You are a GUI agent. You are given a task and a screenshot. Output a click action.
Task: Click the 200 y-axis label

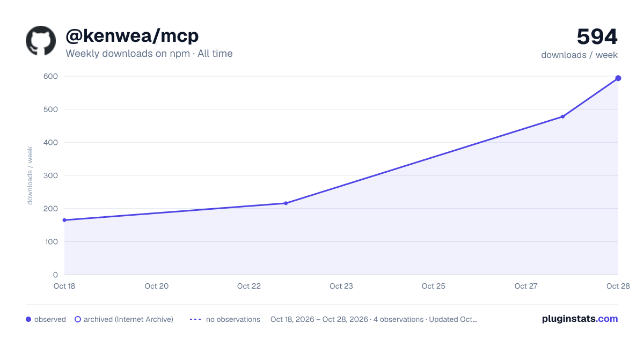pos(51,209)
